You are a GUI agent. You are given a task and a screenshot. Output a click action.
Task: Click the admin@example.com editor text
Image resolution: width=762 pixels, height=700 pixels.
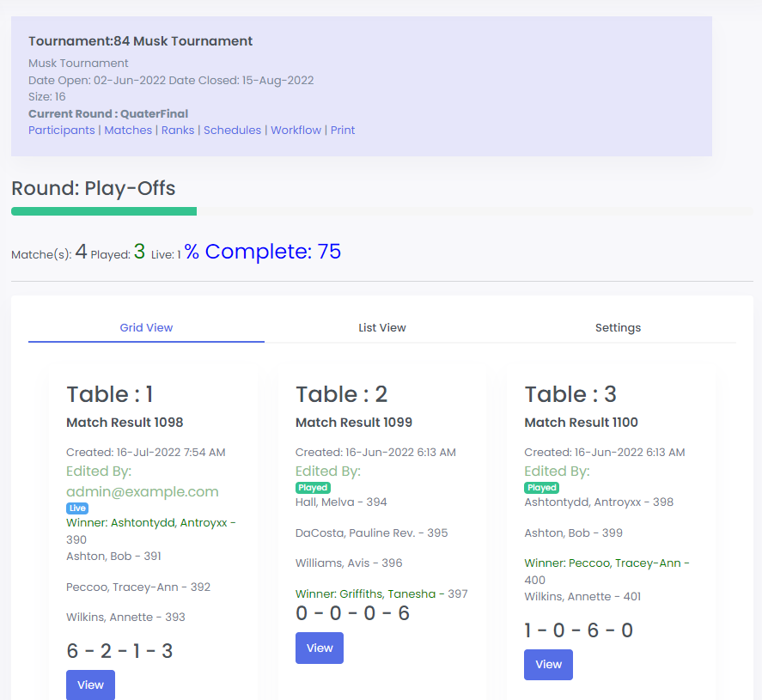[x=143, y=492]
